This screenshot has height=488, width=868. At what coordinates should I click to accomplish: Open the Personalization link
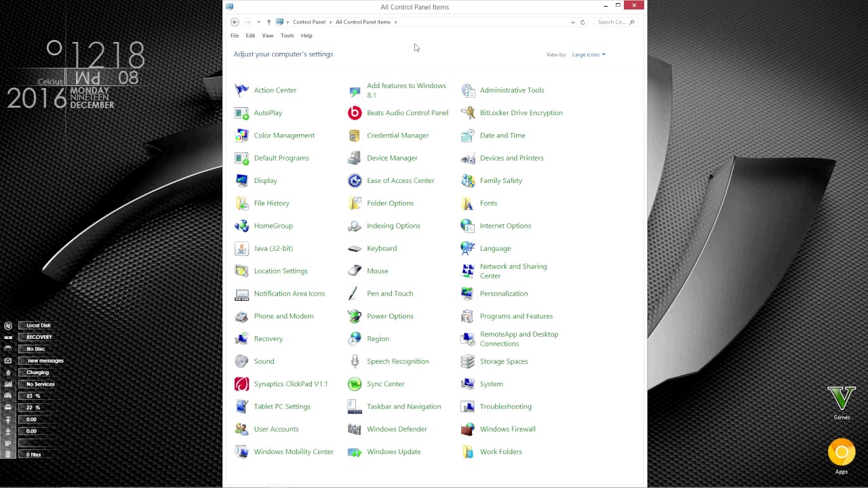(503, 293)
